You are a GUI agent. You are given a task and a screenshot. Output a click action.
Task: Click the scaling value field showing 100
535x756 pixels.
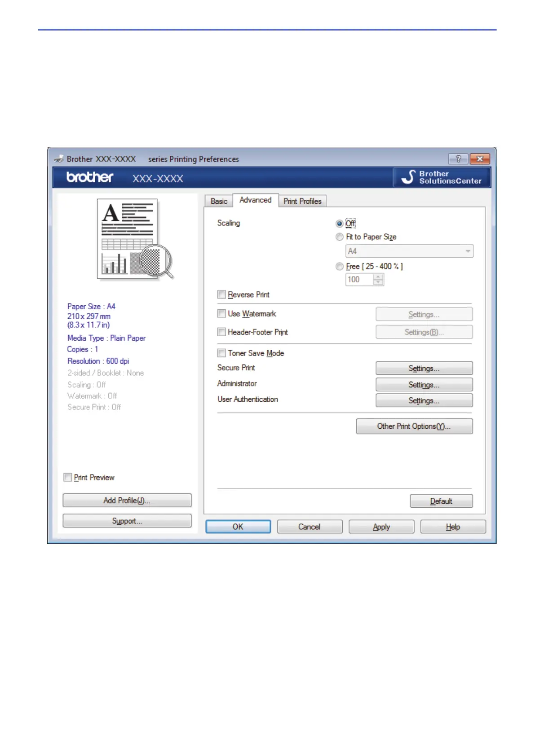(359, 279)
